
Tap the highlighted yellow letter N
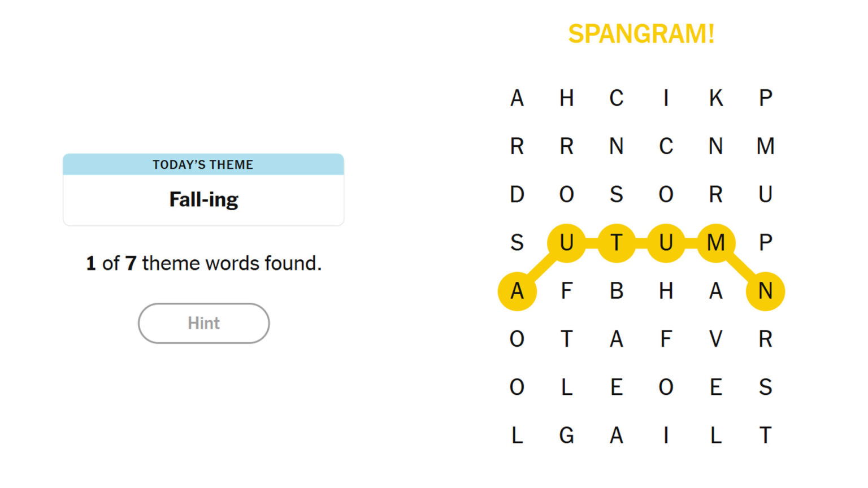point(765,291)
